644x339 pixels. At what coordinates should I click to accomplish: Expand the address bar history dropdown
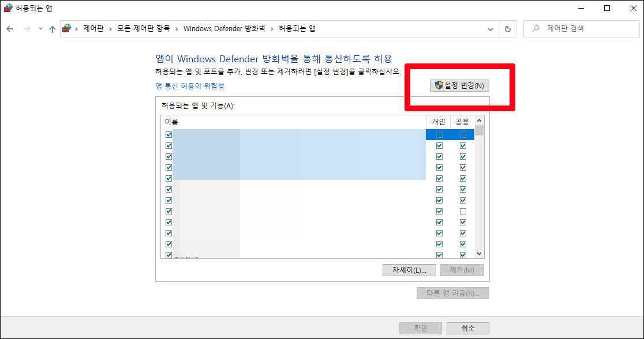coord(491,29)
